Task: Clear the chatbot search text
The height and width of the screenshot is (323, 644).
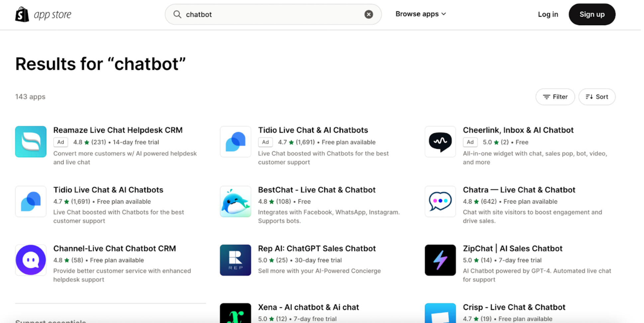Action: (x=369, y=14)
